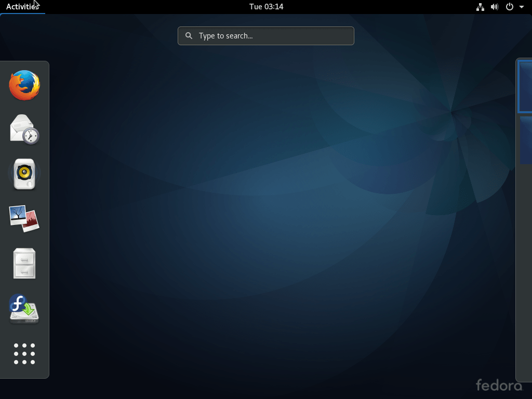Launch Install to Hard Drive installer
Viewport: 532px width, 399px height.
coord(24,309)
